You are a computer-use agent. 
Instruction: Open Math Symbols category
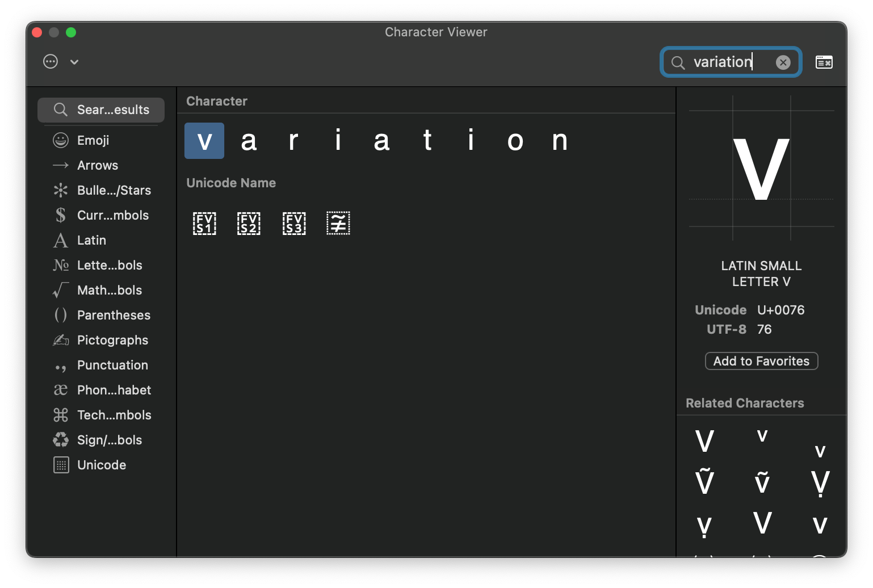tap(101, 290)
